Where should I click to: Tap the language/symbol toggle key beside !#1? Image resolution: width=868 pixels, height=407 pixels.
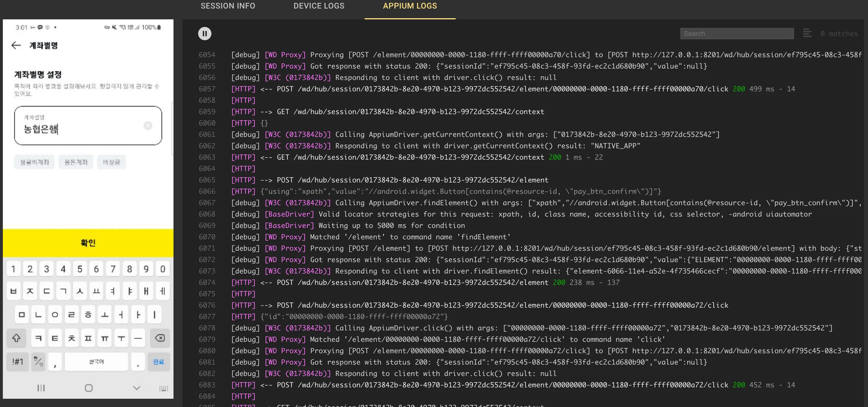[x=38, y=361]
